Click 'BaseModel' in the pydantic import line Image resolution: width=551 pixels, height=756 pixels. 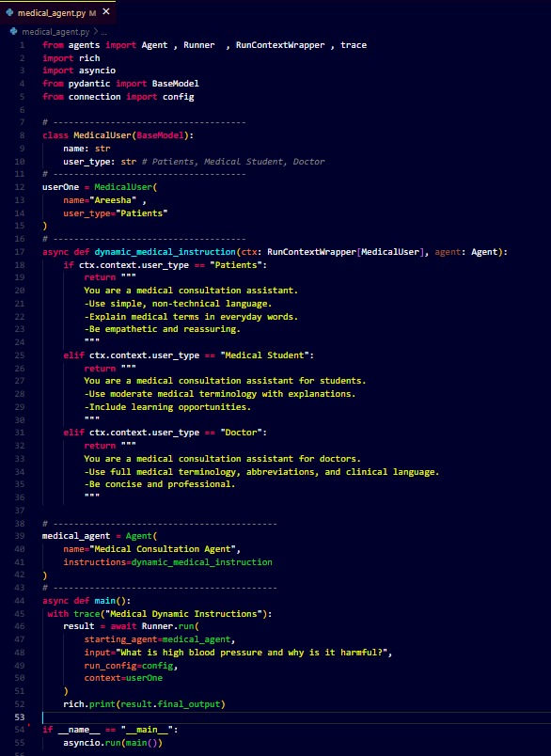point(175,84)
